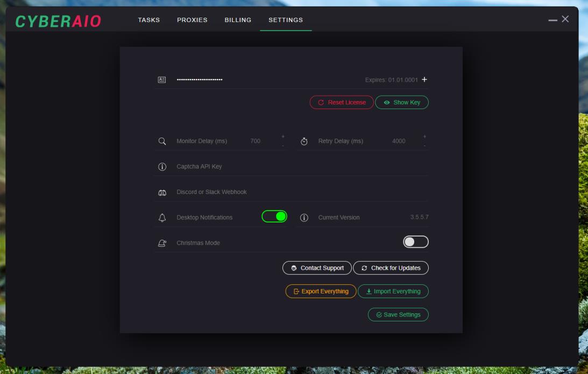The width and height of the screenshot is (588, 374).
Task: Click the Save Settings button
Action: click(x=398, y=315)
